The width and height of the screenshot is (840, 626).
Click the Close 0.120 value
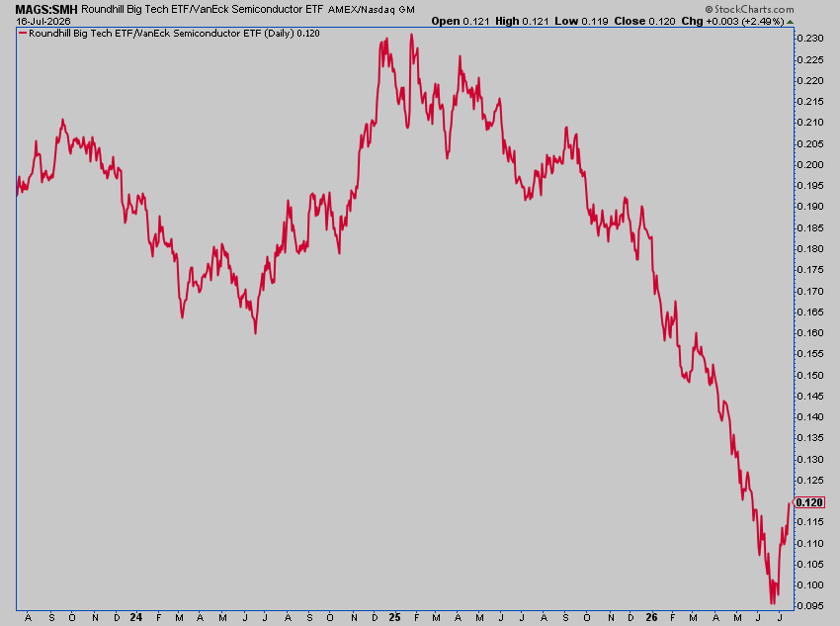pos(644,22)
